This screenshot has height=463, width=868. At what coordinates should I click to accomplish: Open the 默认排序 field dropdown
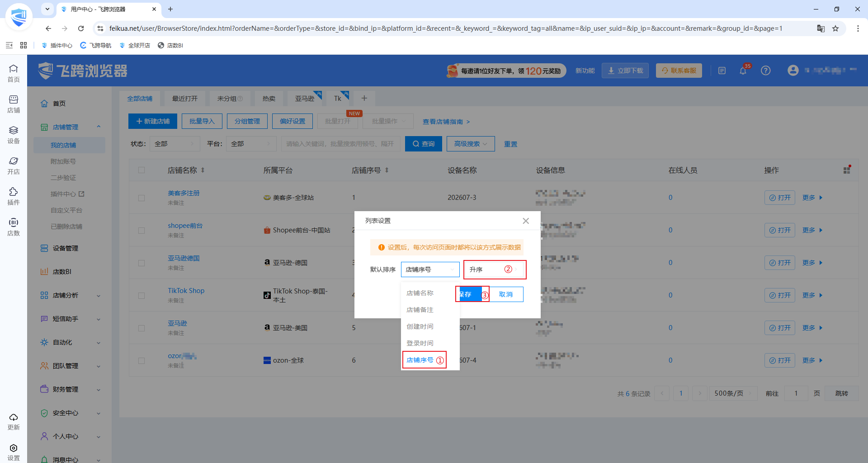(x=430, y=269)
